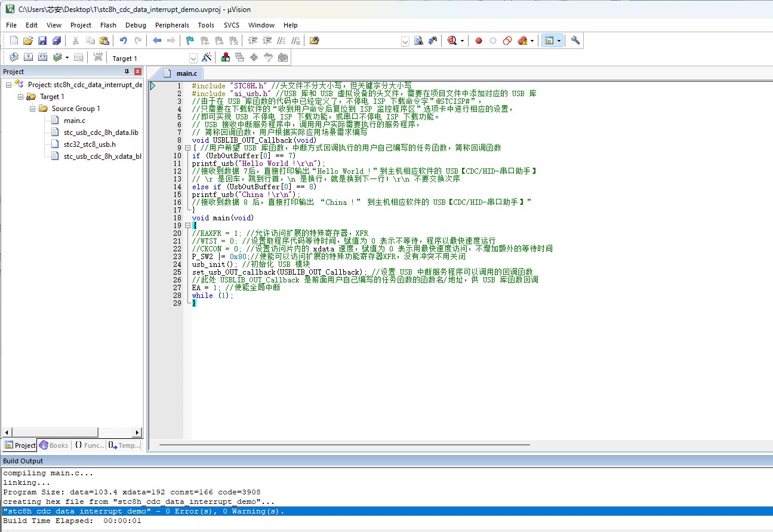The image size is (773, 532).
Task: Unindent the selected lines
Action: (x=267, y=41)
